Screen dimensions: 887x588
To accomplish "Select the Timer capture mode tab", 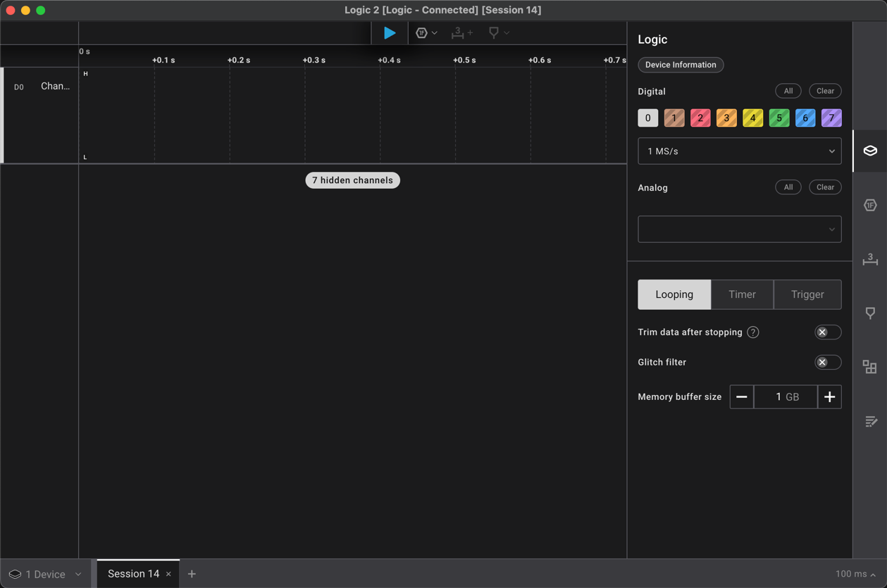I will (x=742, y=294).
